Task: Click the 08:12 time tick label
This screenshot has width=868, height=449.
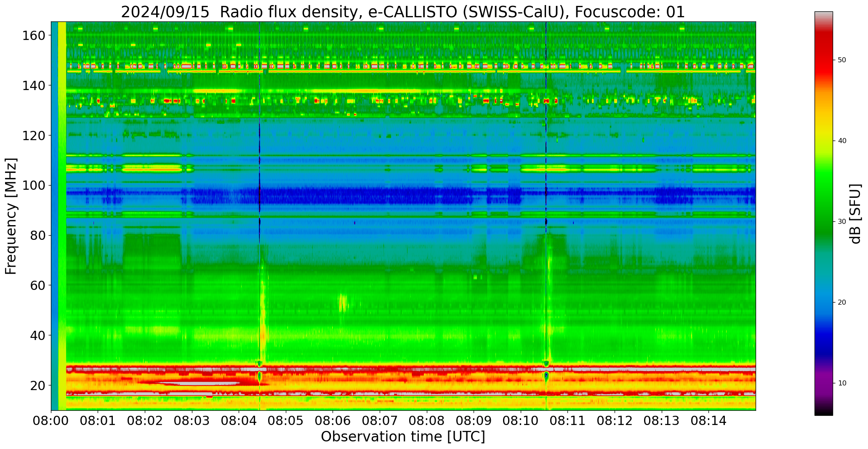Action: 615,420
